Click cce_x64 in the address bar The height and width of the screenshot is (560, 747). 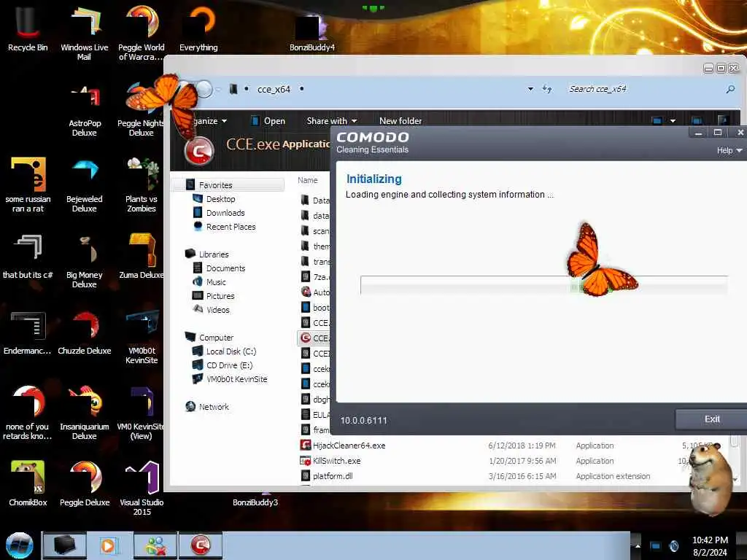(x=274, y=90)
